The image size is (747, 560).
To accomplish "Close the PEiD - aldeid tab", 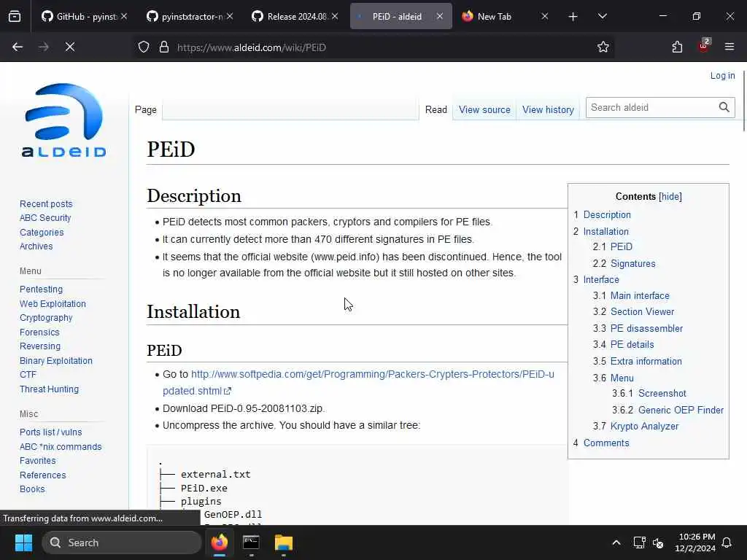I will click(440, 16).
